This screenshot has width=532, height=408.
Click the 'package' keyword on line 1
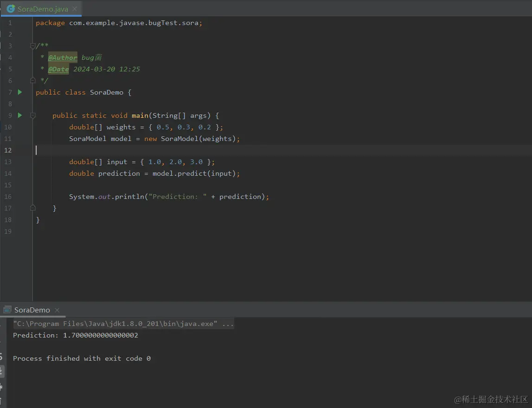point(50,23)
